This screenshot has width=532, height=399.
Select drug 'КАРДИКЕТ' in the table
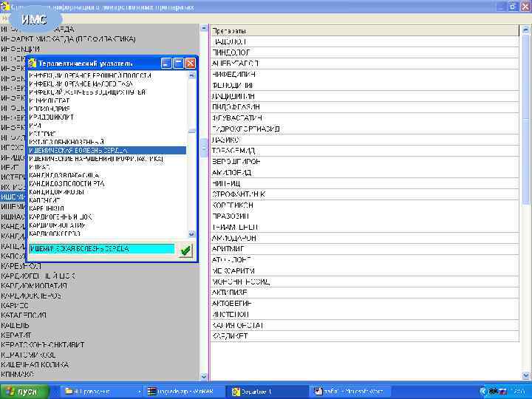365,336
